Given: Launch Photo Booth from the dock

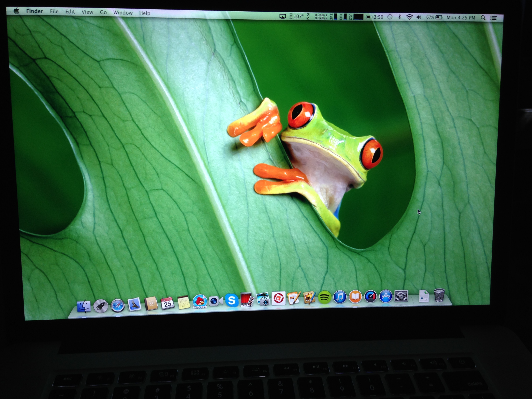Looking at the screenshot, I should (247, 299).
